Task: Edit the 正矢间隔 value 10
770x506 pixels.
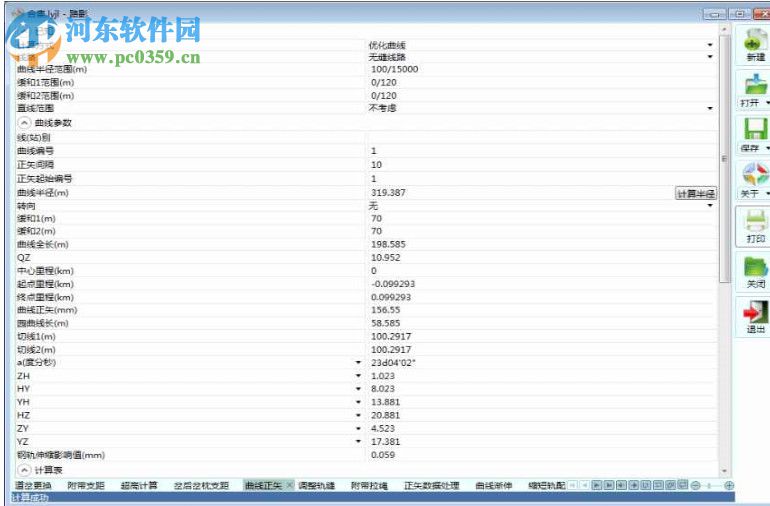Action: point(541,165)
